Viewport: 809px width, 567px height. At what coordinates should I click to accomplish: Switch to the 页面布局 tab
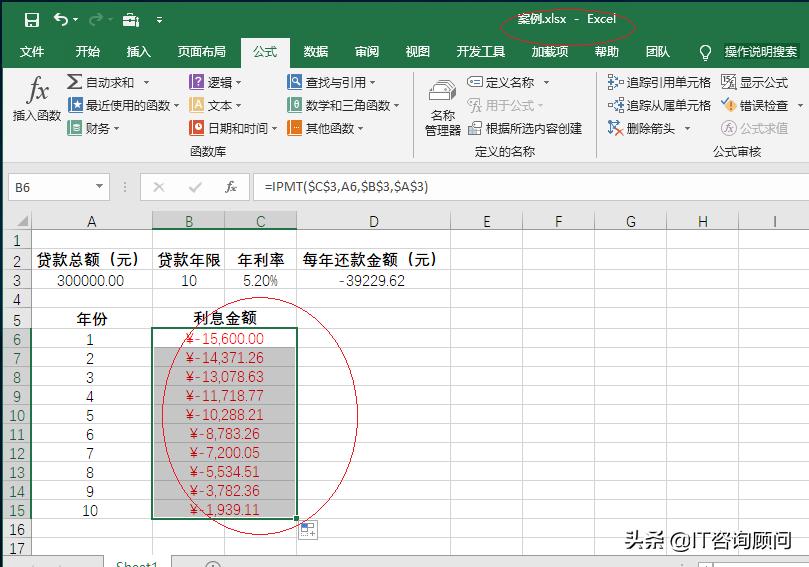click(202, 52)
